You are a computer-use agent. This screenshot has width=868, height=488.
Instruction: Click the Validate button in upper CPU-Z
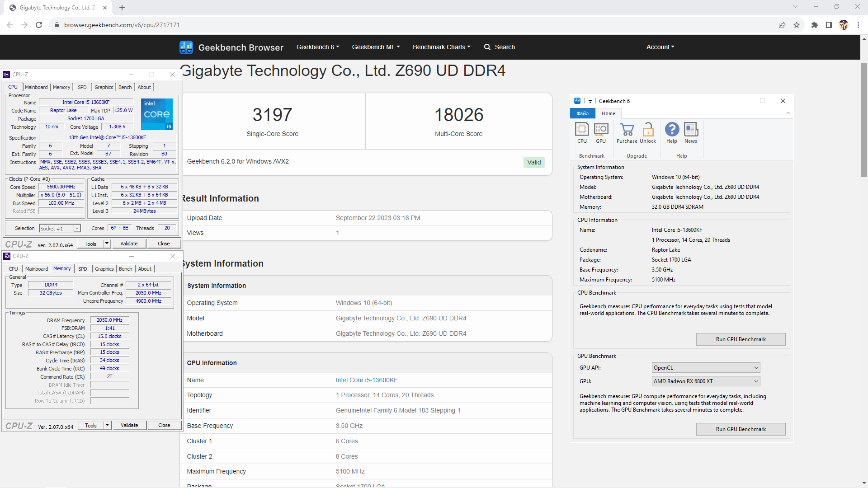click(129, 244)
